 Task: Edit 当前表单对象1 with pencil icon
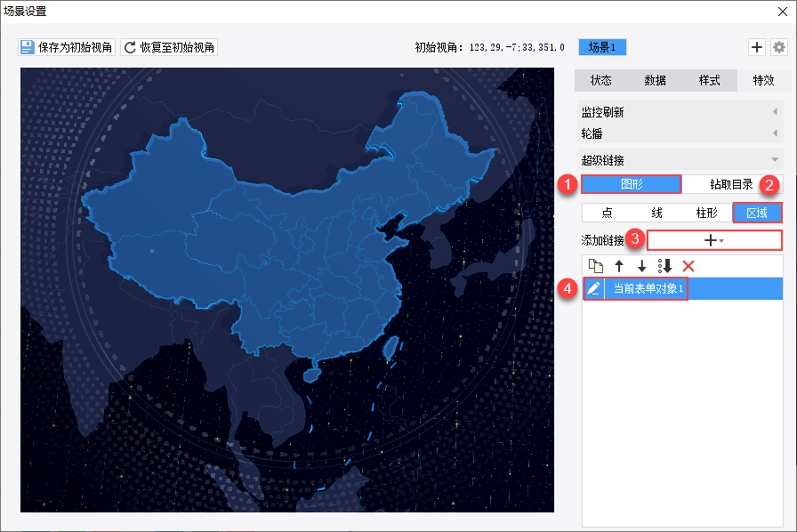[593, 288]
